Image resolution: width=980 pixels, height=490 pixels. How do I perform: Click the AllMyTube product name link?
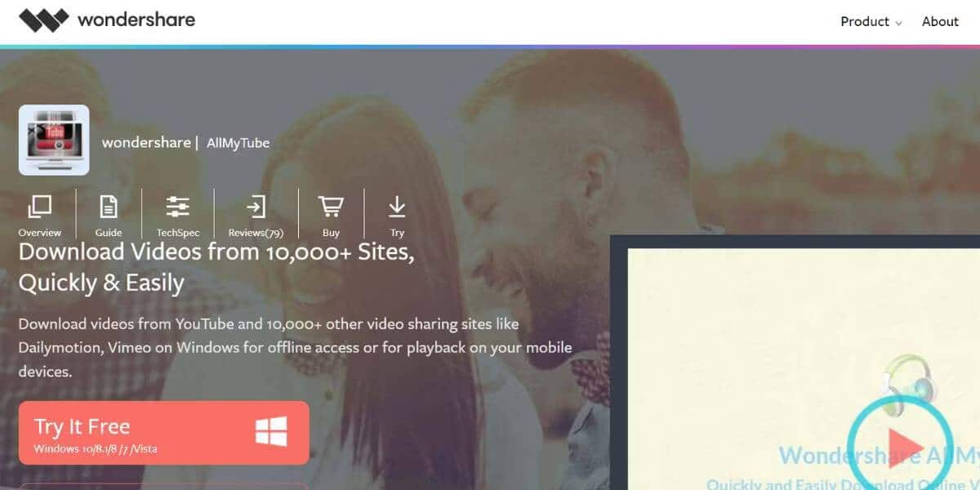pyautogui.click(x=238, y=142)
